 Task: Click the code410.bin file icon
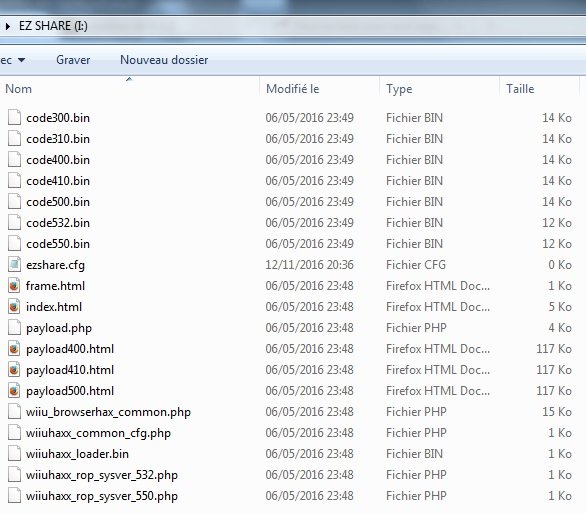click(14, 180)
